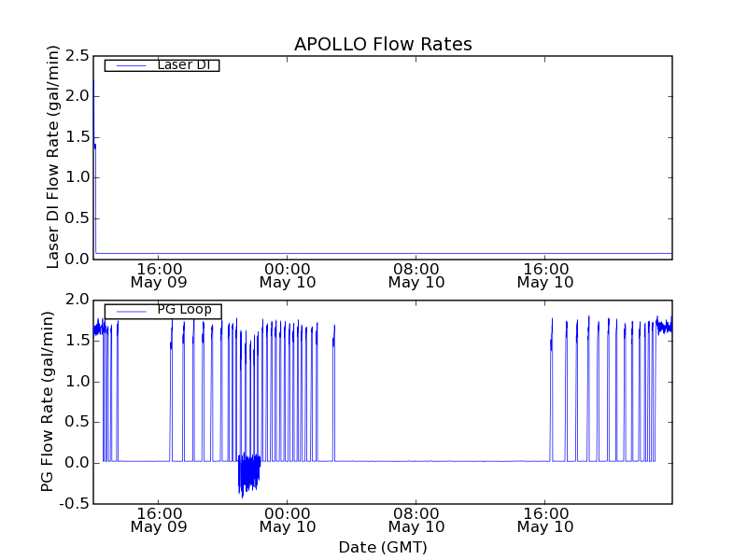The image size is (747, 560).
Task: Click "08:00 May 10" tick under top plot
Action: (416, 274)
